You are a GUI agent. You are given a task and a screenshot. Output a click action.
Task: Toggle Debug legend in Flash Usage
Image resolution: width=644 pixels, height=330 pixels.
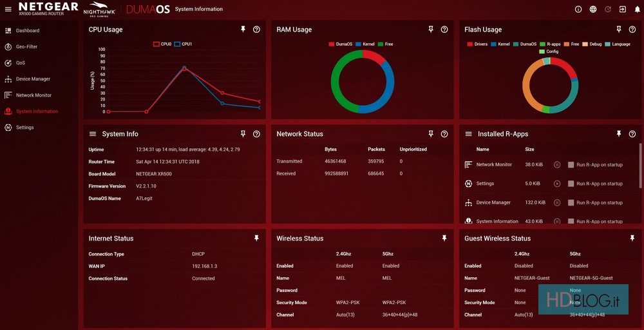tap(592, 44)
